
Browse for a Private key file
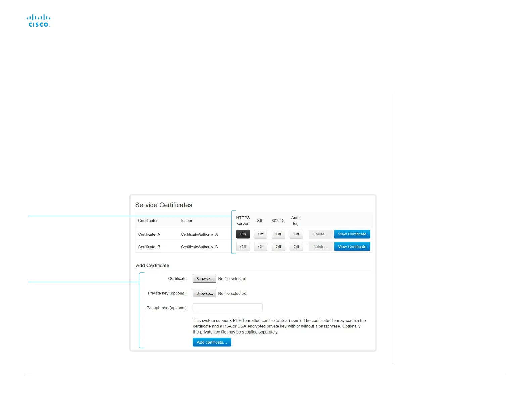[x=205, y=293]
